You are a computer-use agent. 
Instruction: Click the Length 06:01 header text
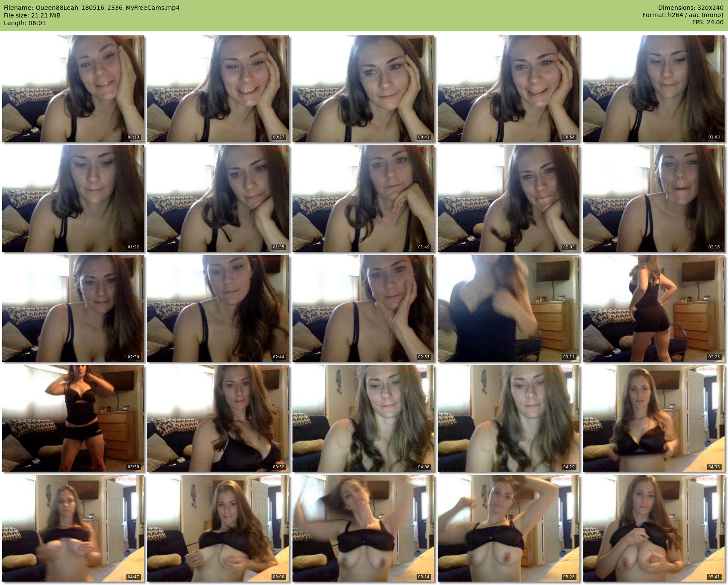tap(25, 23)
